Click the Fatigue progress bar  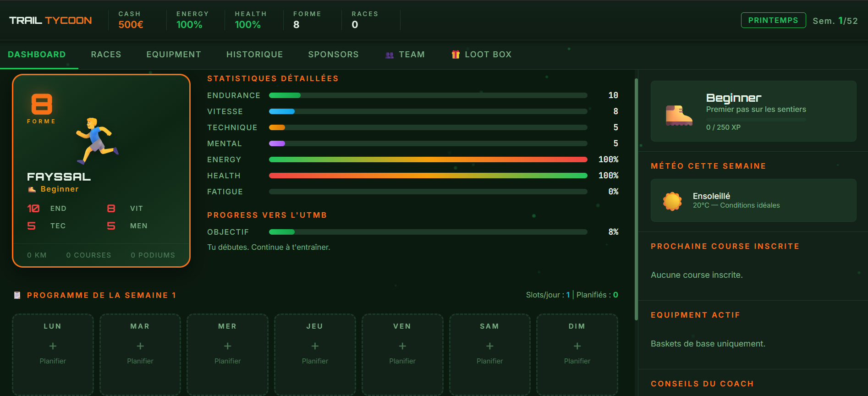[428, 192]
